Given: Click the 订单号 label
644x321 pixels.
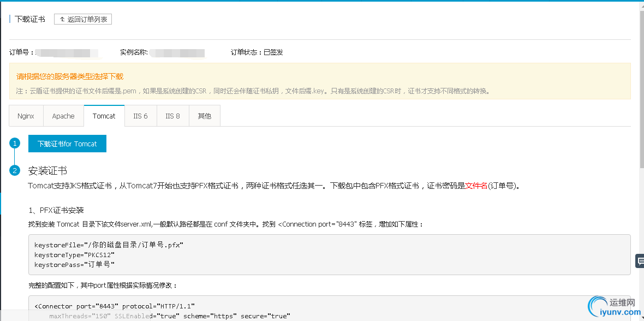Looking at the screenshot, I should click(x=22, y=52).
